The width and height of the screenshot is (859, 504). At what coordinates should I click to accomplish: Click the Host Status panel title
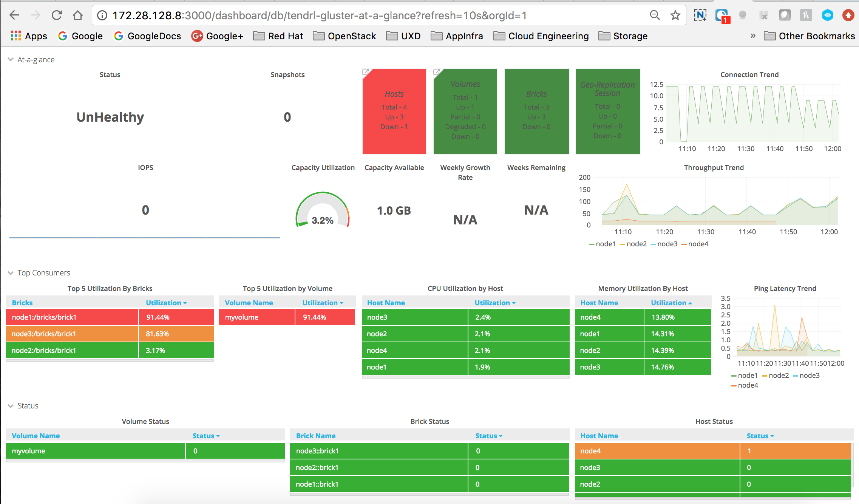tap(714, 421)
